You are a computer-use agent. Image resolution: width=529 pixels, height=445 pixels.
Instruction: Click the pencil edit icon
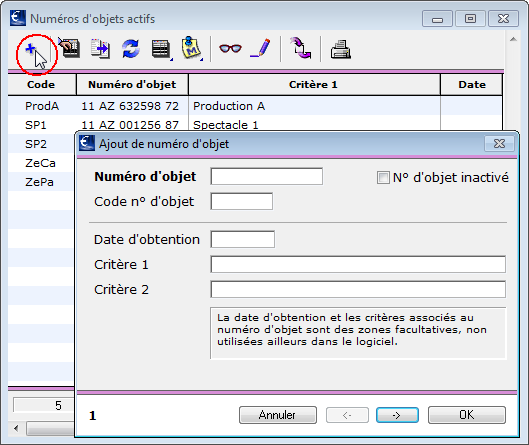pyautogui.click(x=260, y=48)
